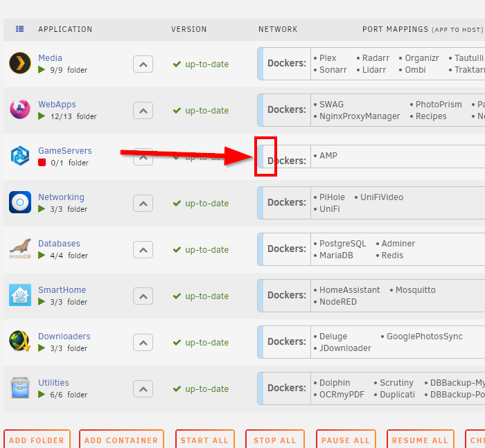
Task: Open the Databases folder link
Action: click(59, 243)
